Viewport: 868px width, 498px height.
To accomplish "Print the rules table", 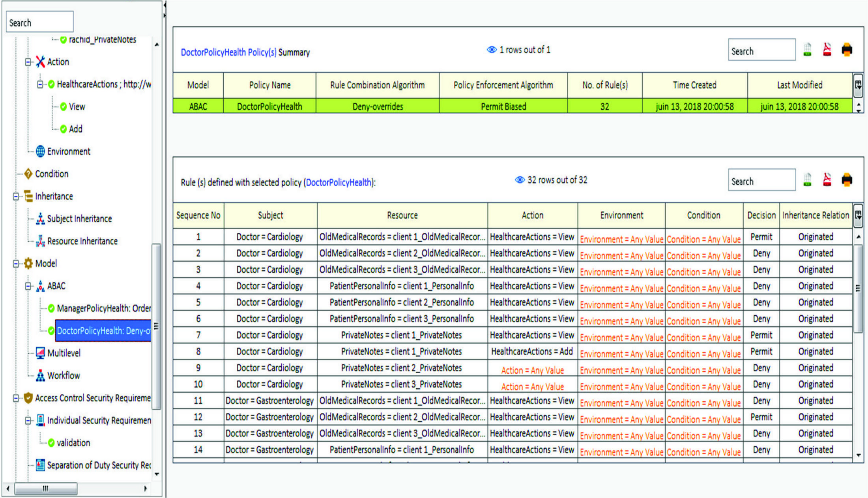I will click(847, 180).
